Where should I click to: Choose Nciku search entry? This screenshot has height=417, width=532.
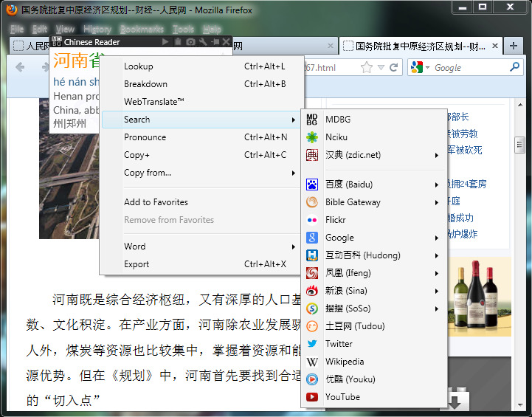point(374,137)
